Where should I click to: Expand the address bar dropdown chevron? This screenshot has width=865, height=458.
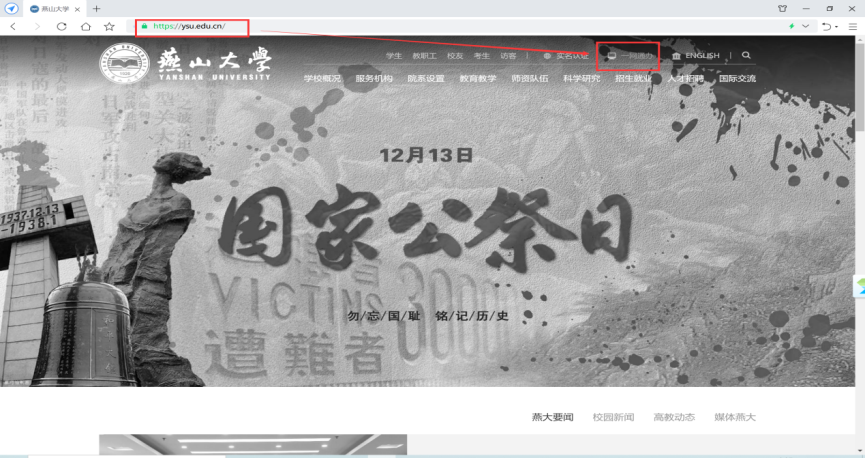806,26
